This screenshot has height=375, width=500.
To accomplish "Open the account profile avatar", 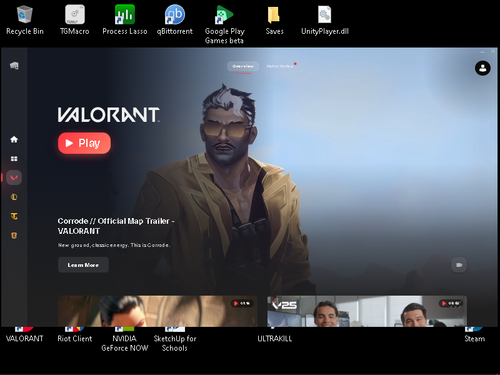I will click(x=482, y=68).
